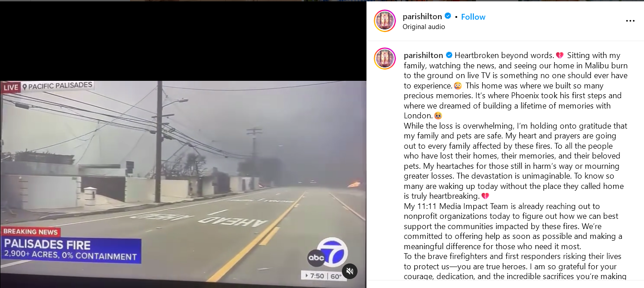This screenshot has width=644, height=288.
Task: Click the abc7 logo in the video
Action: [x=328, y=253]
